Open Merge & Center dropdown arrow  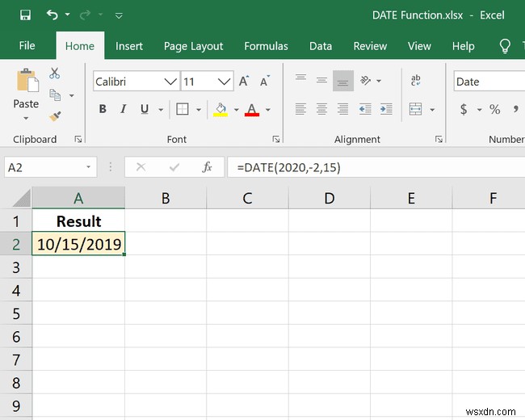[x=432, y=110]
